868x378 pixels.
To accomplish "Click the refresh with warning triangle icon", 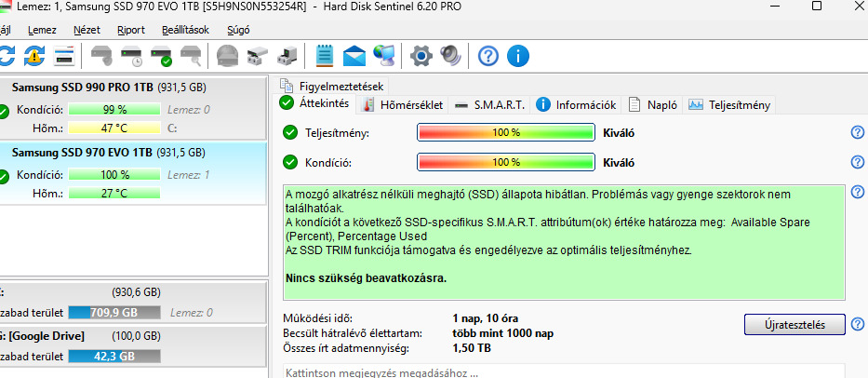I will click(x=34, y=56).
